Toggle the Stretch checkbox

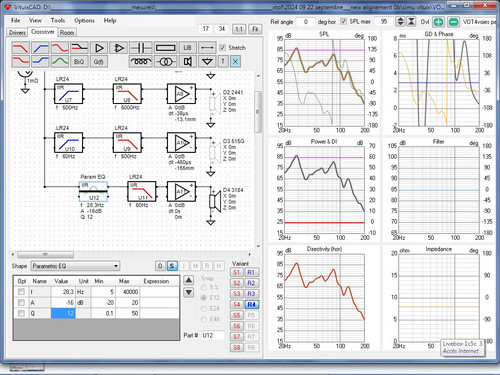(x=223, y=48)
